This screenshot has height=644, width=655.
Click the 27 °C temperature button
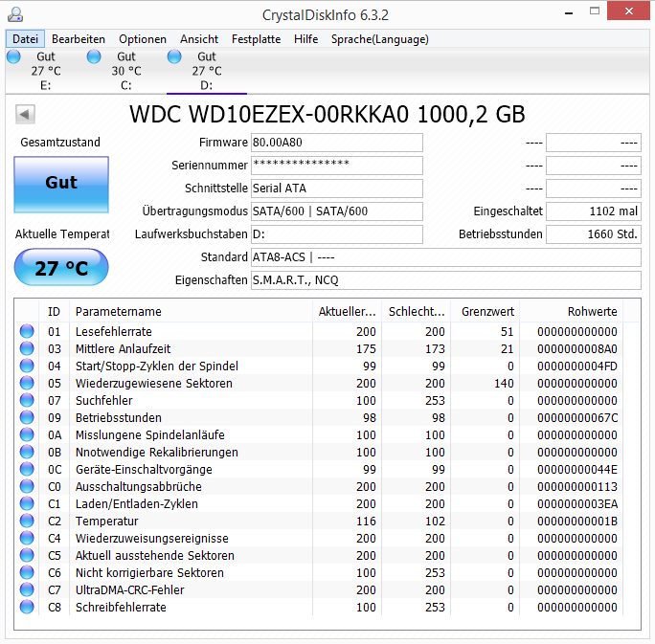point(61,267)
